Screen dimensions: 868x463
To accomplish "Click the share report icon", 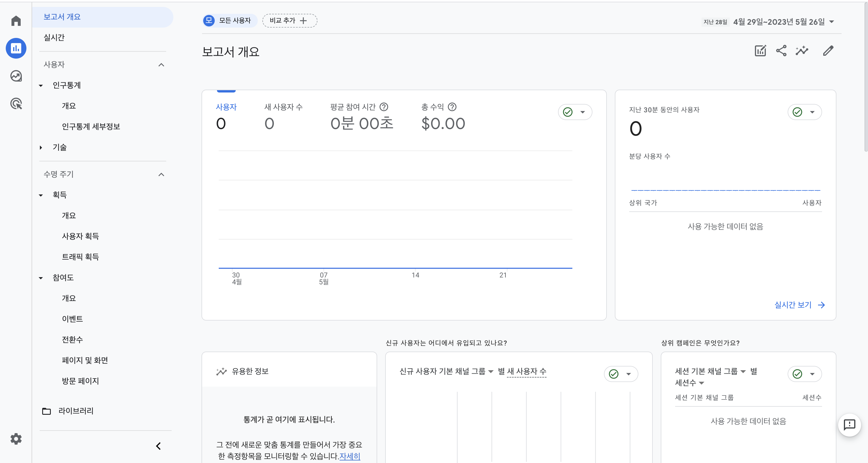I will (x=781, y=51).
